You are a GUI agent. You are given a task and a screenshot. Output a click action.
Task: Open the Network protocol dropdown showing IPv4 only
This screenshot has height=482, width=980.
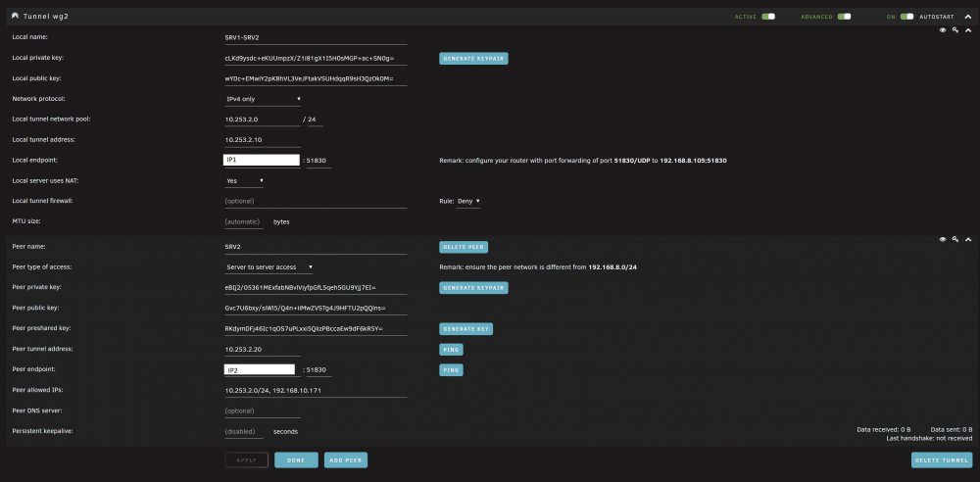(263, 99)
